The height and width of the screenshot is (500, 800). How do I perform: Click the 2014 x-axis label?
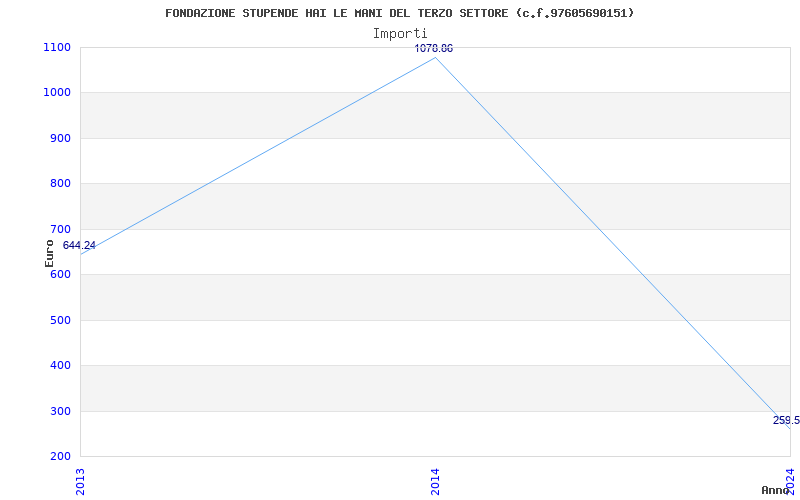tap(435, 481)
